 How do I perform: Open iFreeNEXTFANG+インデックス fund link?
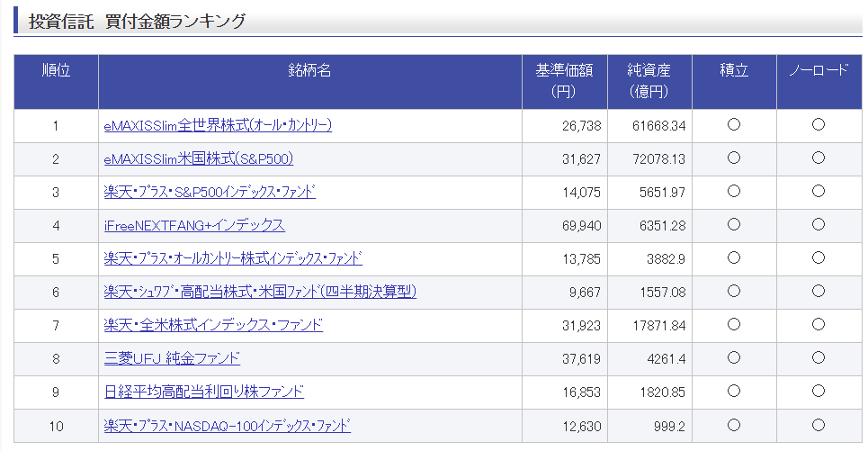click(194, 225)
